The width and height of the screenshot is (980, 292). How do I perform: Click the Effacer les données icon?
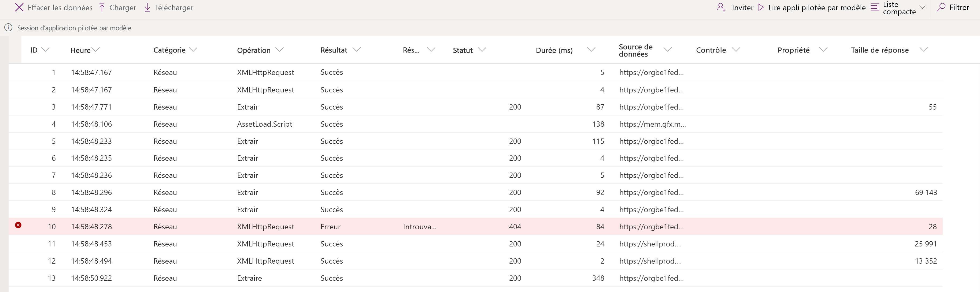point(17,8)
